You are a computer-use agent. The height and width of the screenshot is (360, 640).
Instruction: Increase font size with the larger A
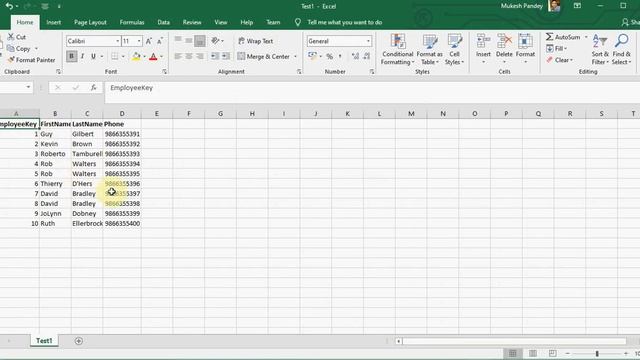[x=149, y=41]
